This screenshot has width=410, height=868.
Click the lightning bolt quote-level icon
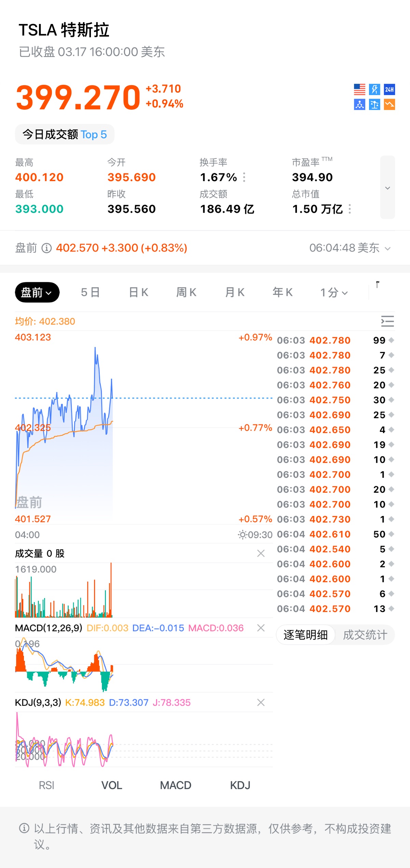pyautogui.click(x=374, y=90)
